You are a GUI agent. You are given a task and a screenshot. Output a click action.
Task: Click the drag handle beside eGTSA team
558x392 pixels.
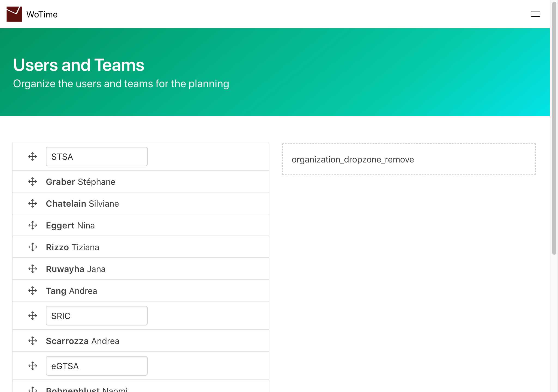point(33,366)
